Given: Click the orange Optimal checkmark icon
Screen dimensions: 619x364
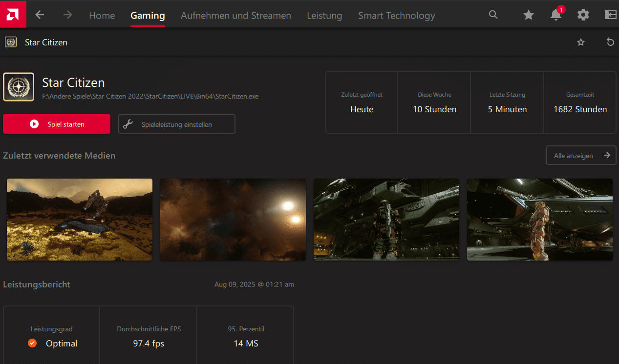Looking at the screenshot, I should tap(32, 343).
